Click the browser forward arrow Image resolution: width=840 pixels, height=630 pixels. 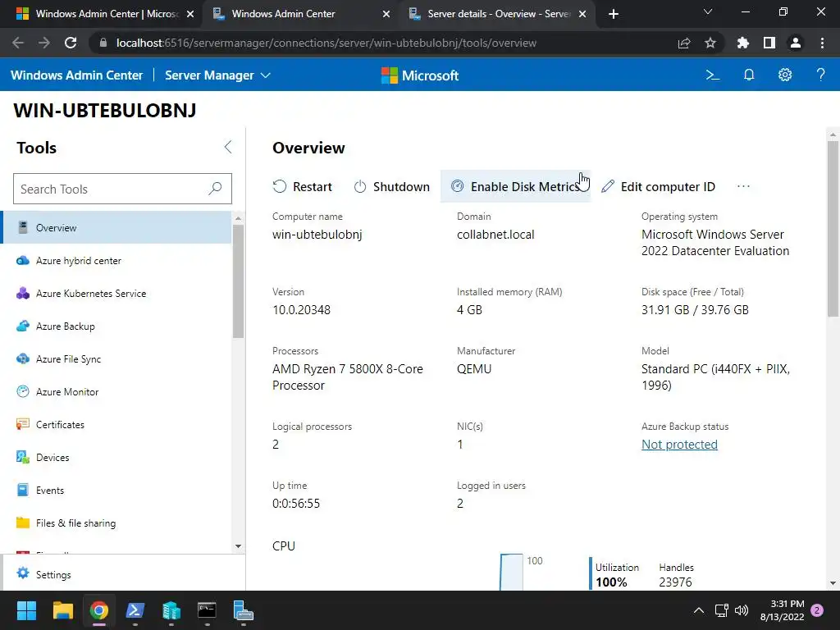tap(44, 43)
